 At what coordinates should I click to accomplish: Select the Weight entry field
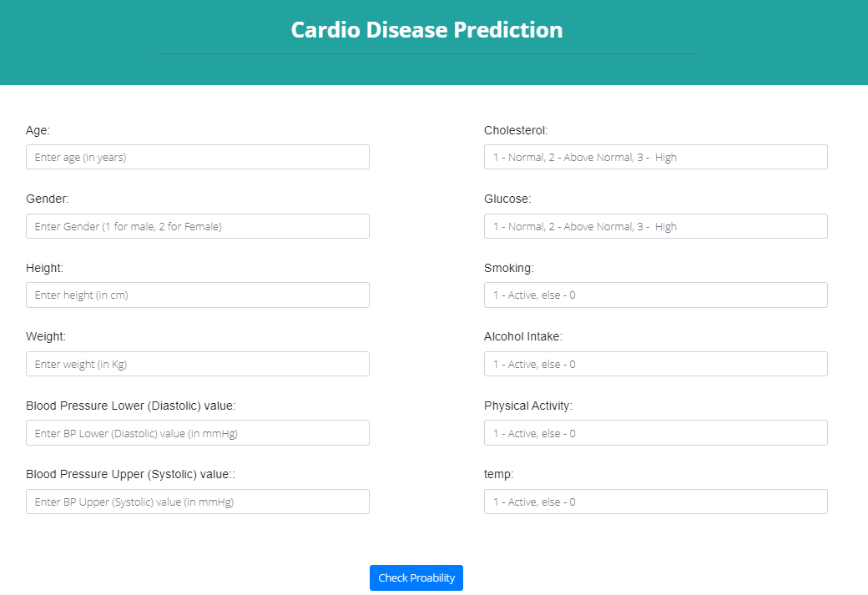197,363
